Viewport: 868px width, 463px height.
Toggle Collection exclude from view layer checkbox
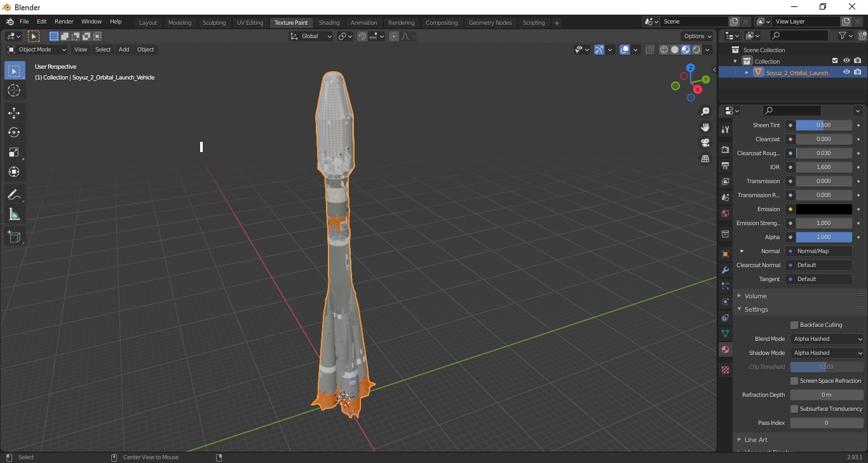[x=835, y=61]
